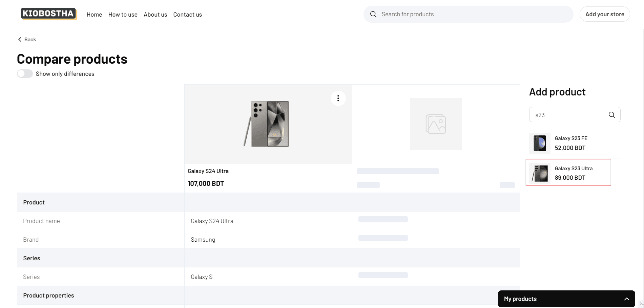
Task: Click the Kiobostha logo
Action: [x=49, y=14]
